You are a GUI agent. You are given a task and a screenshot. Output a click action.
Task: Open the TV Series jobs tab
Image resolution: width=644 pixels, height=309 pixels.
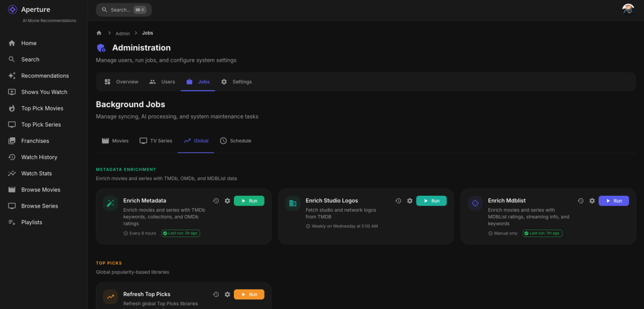pyautogui.click(x=156, y=141)
